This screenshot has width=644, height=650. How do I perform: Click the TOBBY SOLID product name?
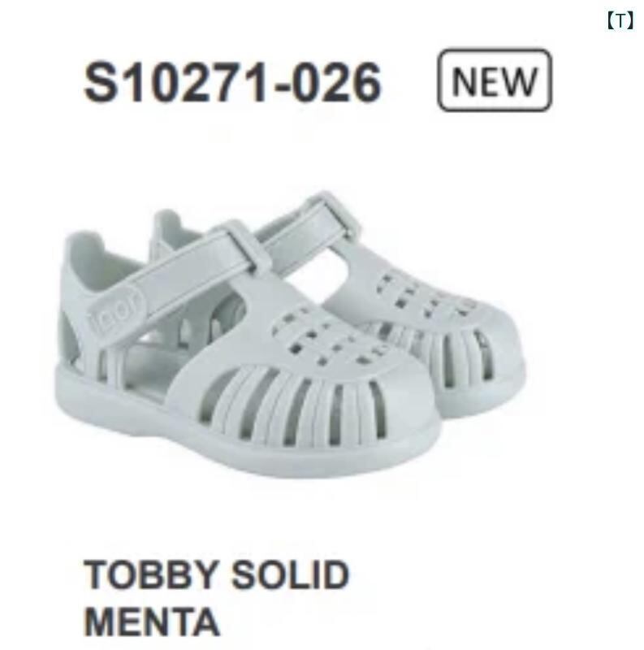[x=216, y=574]
